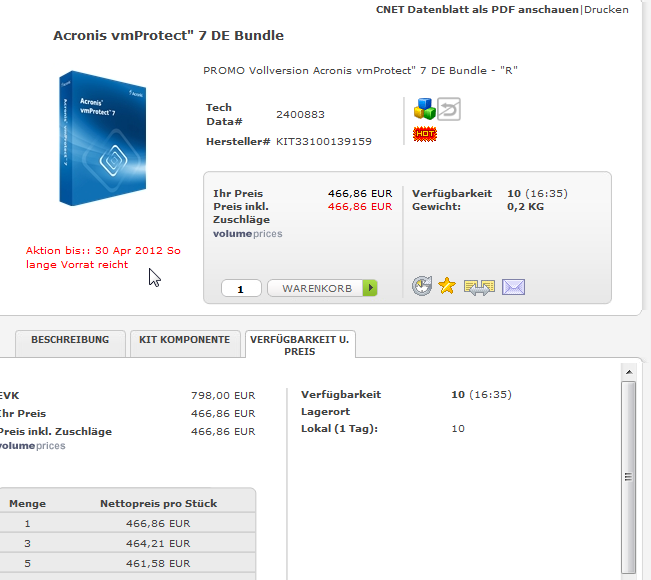Click the product compare arrows icon

coord(479,288)
